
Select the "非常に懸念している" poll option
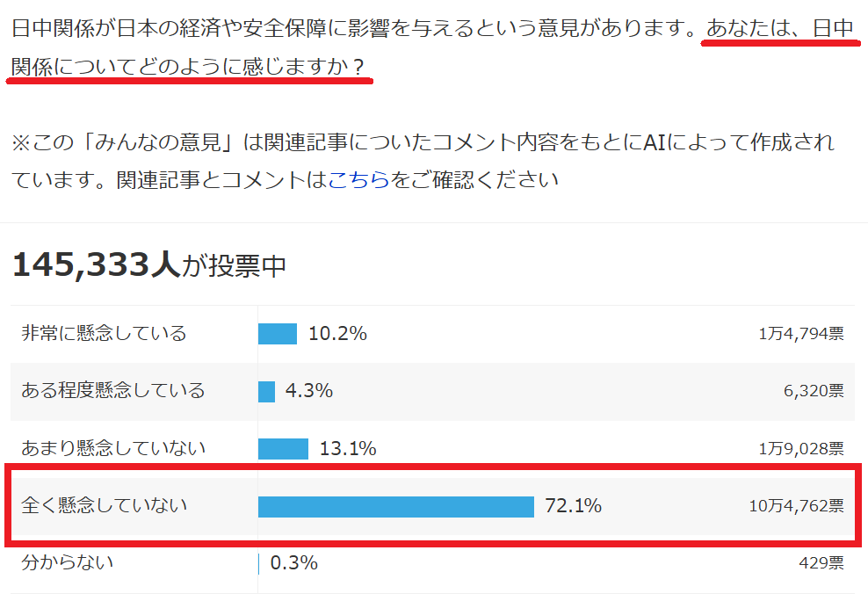[x=104, y=334]
